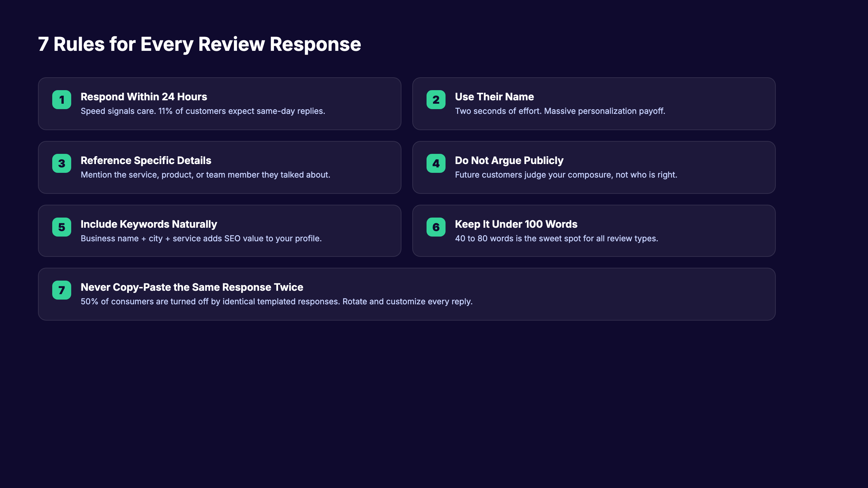This screenshot has width=868, height=488.
Task: Click the green badge numbered 1
Action: (61, 100)
